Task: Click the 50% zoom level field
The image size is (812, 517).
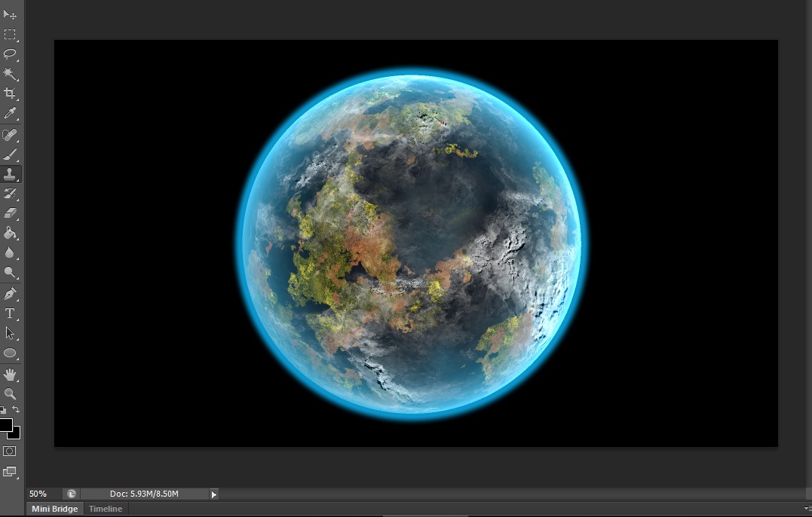Action: 44,494
